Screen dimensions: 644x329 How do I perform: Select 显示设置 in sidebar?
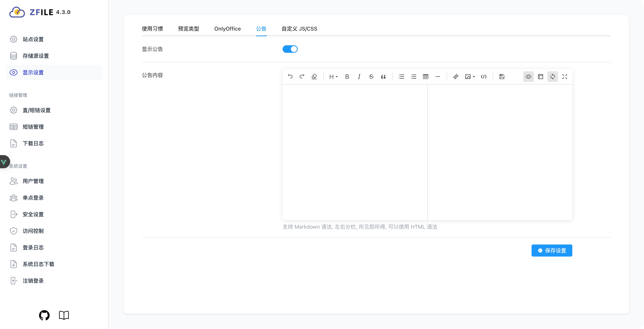tap(54, 72)
